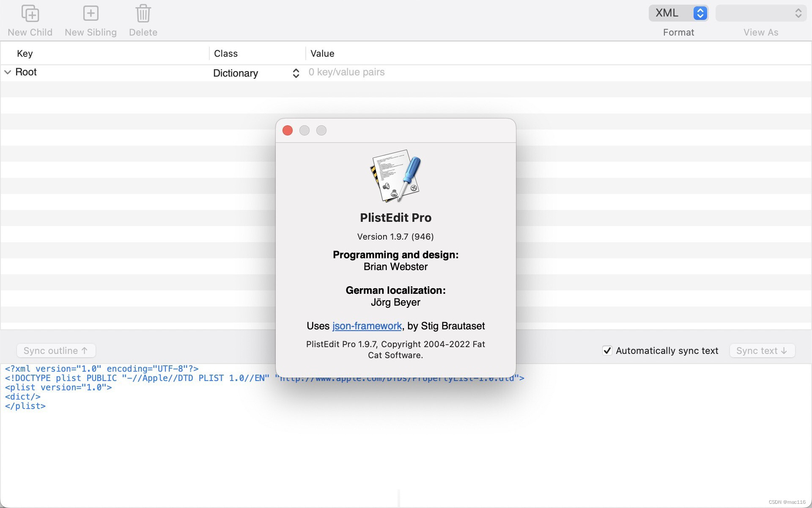The width and height of the screenshot is (812, 508).
Task: Click the Jörg Beyer credit text
Action: [x=395, y=302]
